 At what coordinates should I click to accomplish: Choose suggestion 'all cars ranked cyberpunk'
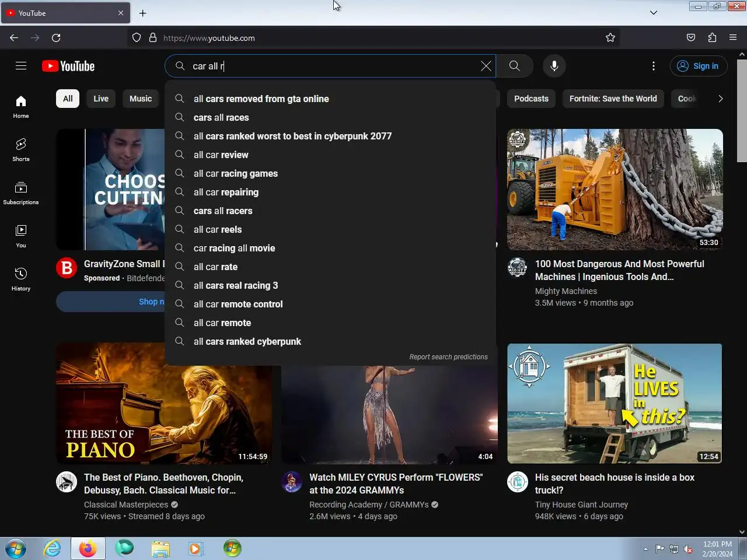(330, 341)
